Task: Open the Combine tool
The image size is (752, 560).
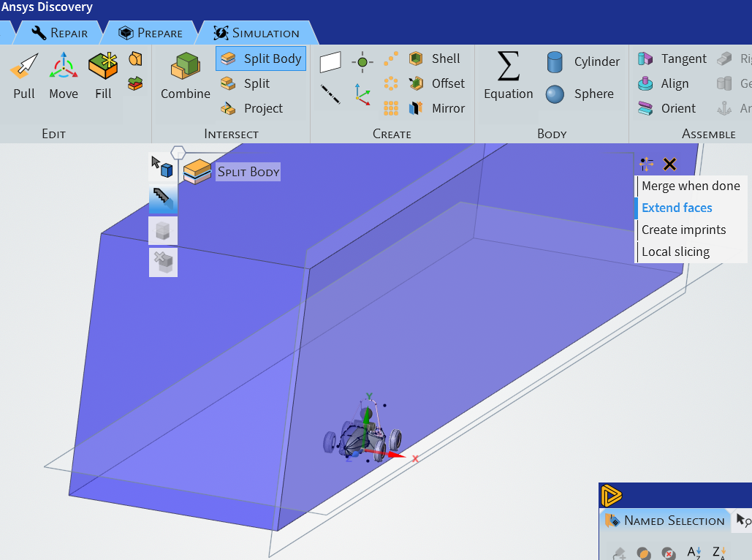Action: (185, 76)
